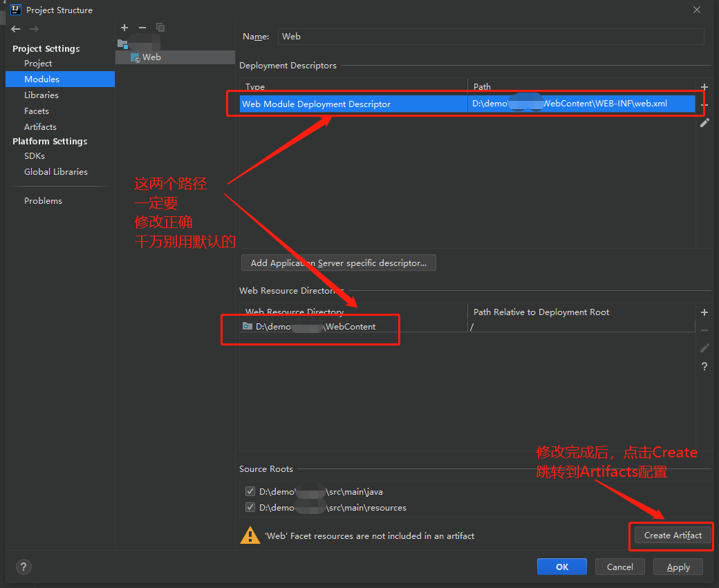The image size is (719, 588).
Task: Copy the selected module with the copy icon
Action: click(160, 28)
